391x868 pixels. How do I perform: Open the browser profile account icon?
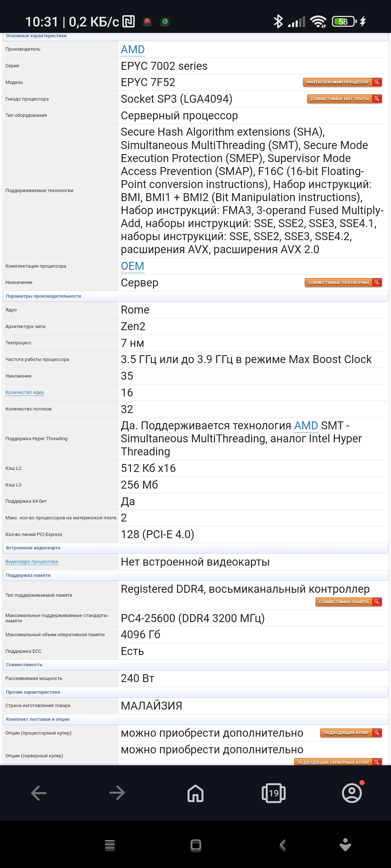pyautogui.click(x=352, y=793)
